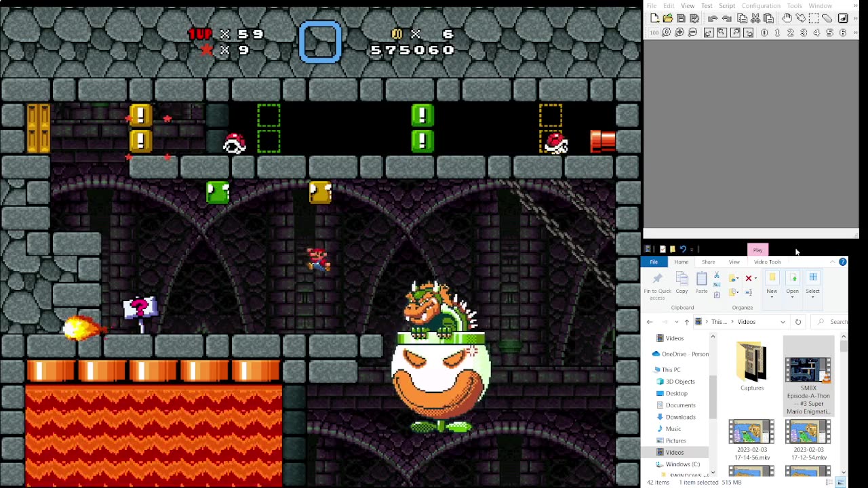Switch to section 6 in the editor
This screenshot has width=868, height=488.
(x=842, y=32)
